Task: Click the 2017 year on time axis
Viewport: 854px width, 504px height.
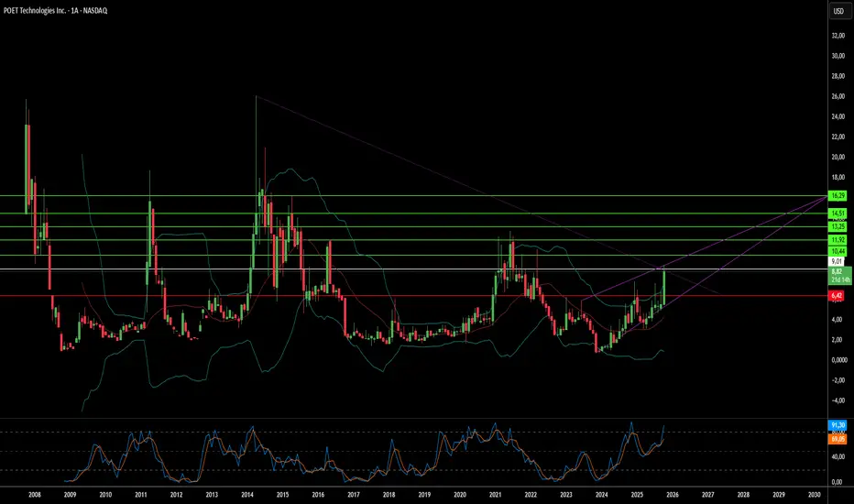Action: (x=354, y=495)
